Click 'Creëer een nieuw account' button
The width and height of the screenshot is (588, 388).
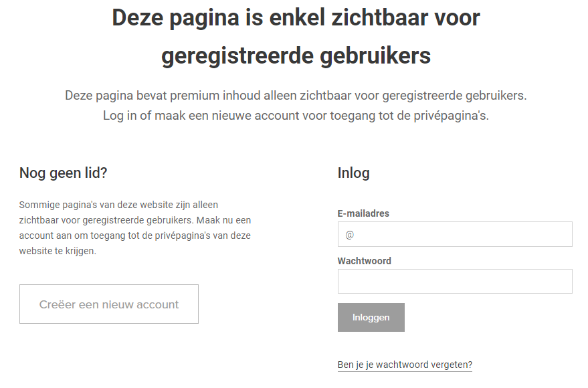coord(109,304)
